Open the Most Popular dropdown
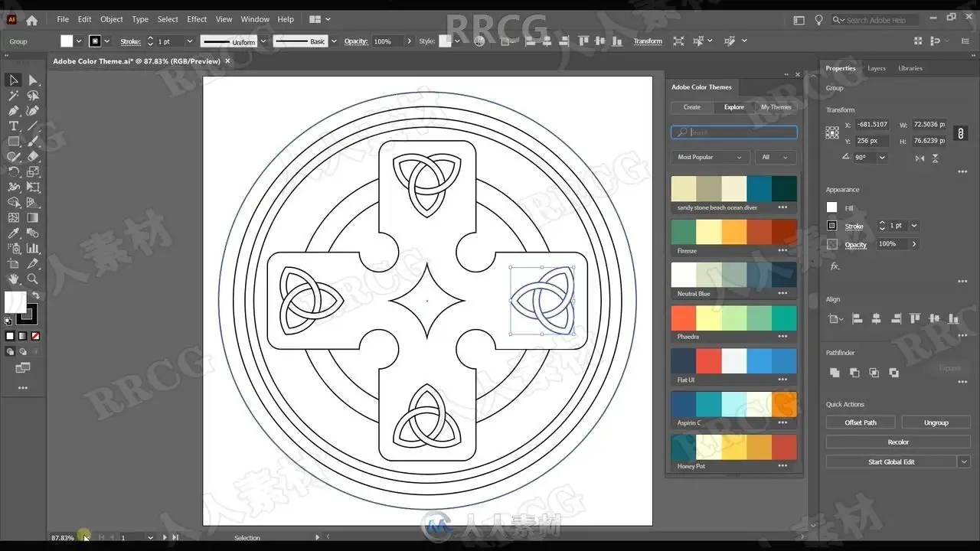Image resolution: width=980 pixels, height=551 pixels. point(710,157)
